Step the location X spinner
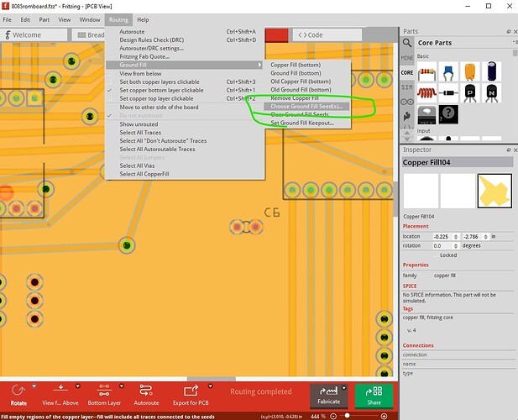 point(456,237)
